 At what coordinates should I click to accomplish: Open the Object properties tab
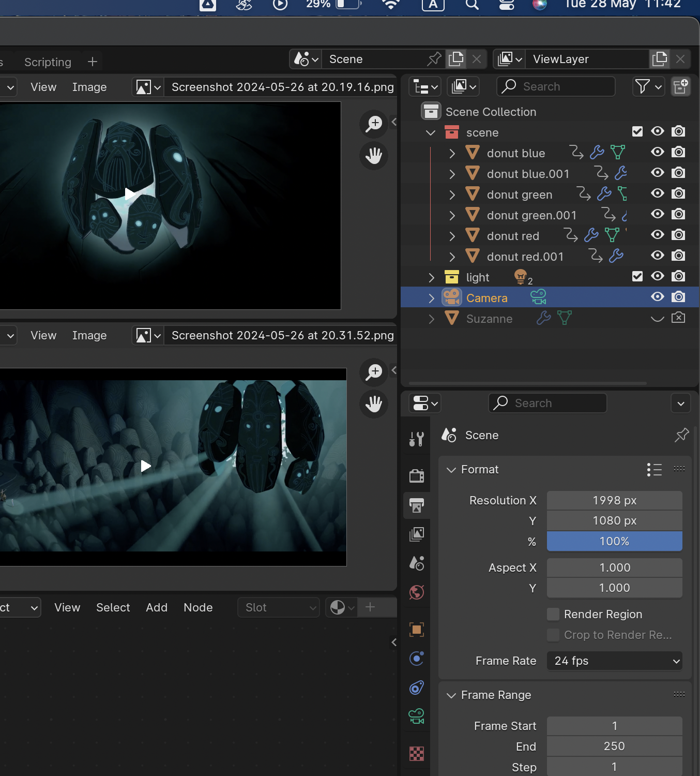click(x=417, y=630)
